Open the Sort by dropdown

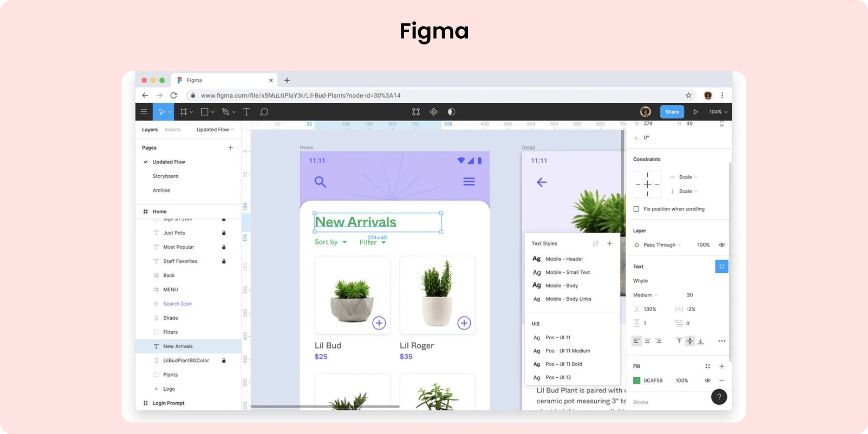(x=330, y=242)
